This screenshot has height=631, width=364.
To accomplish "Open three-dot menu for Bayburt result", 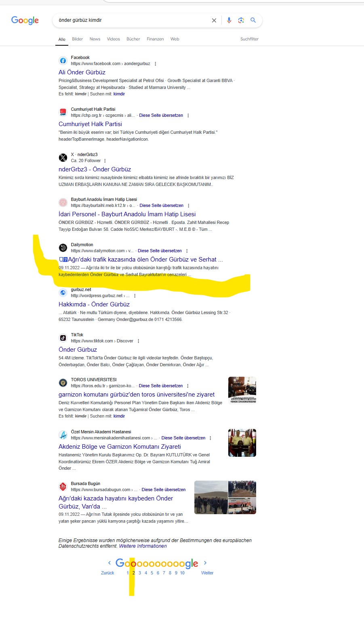I will [189, 206].
